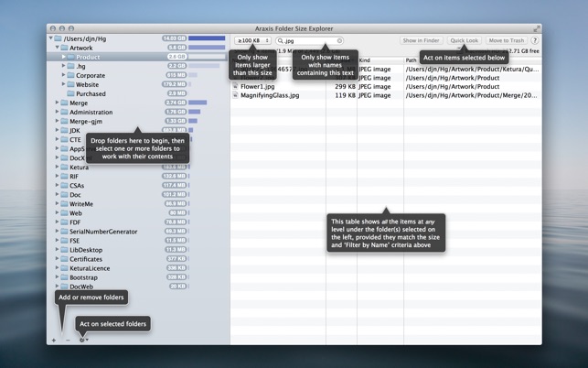
Task: Expand the Website folder
Action: coord(64,84)
